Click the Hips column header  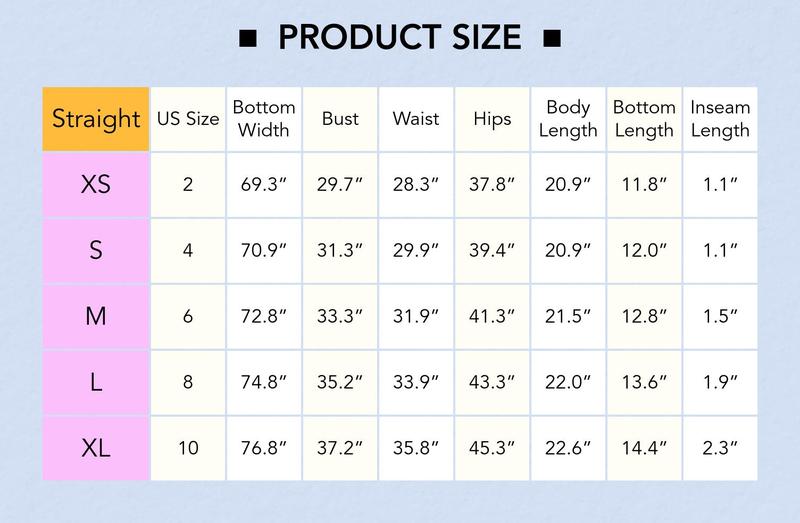[492, 119]
